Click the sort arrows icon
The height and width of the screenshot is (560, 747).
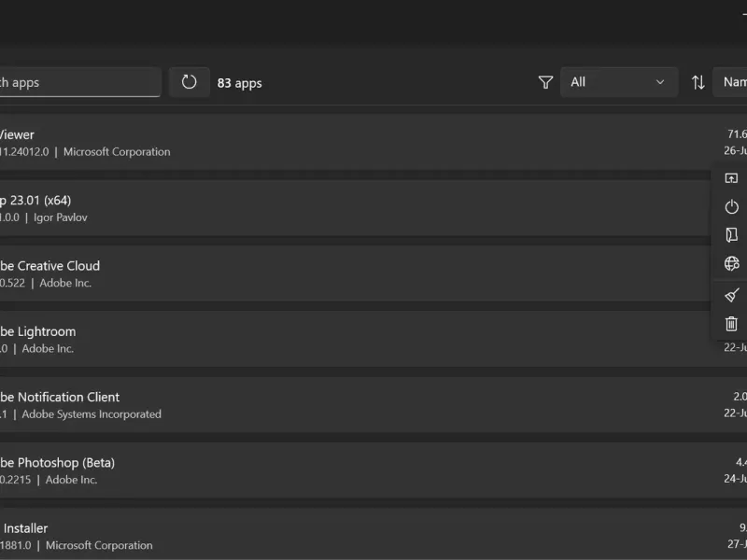pos(698,82)
